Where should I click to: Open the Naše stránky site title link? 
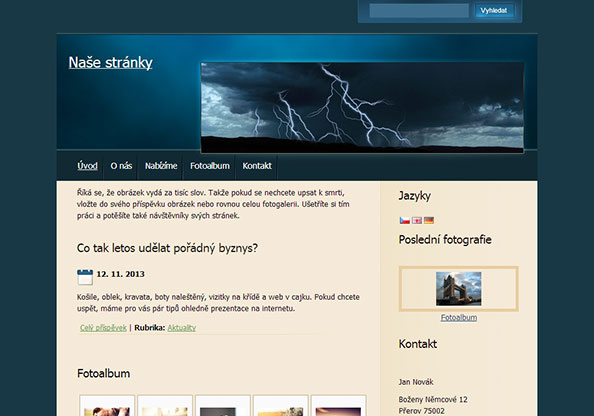pos(111,63)
